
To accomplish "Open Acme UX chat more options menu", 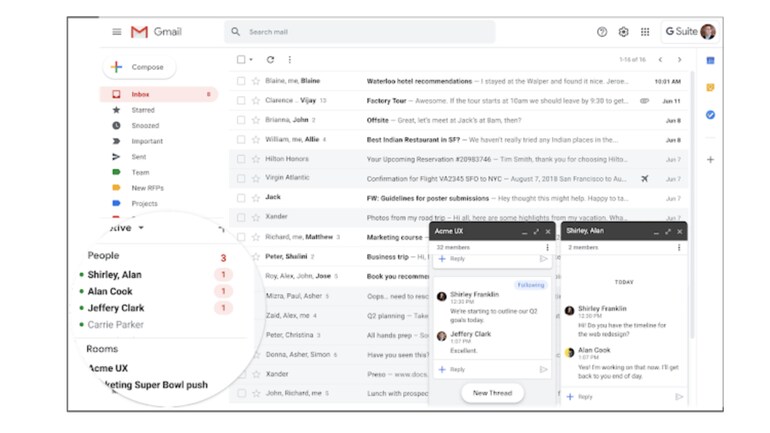I will 547,247.
